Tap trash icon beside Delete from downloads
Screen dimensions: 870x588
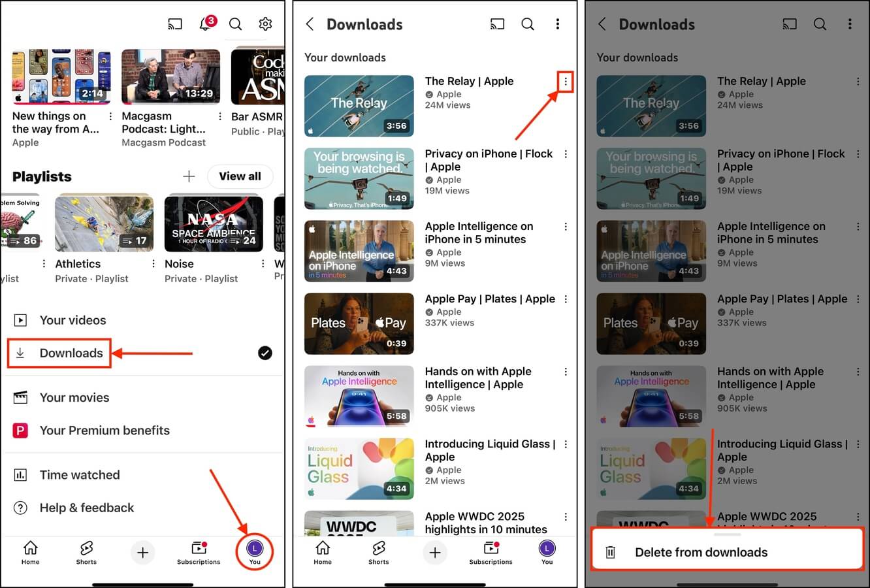coord(611,552)
